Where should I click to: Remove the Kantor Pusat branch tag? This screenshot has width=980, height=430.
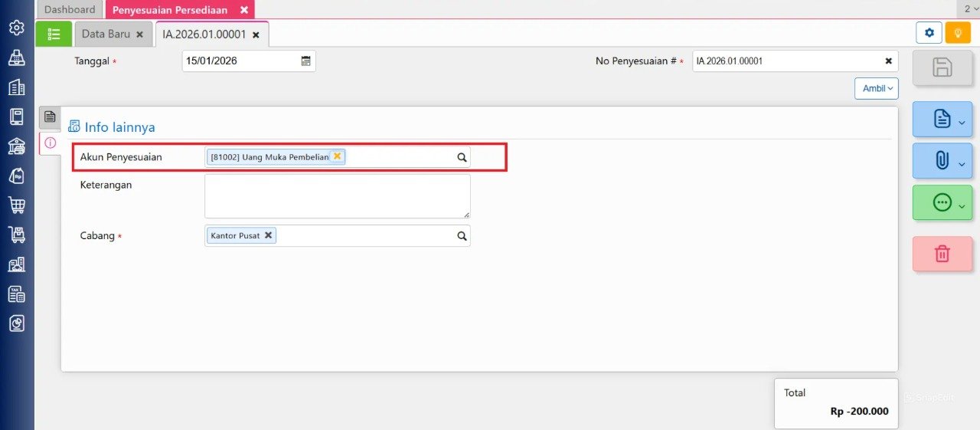pyautogui.click(x=268, y=235)
